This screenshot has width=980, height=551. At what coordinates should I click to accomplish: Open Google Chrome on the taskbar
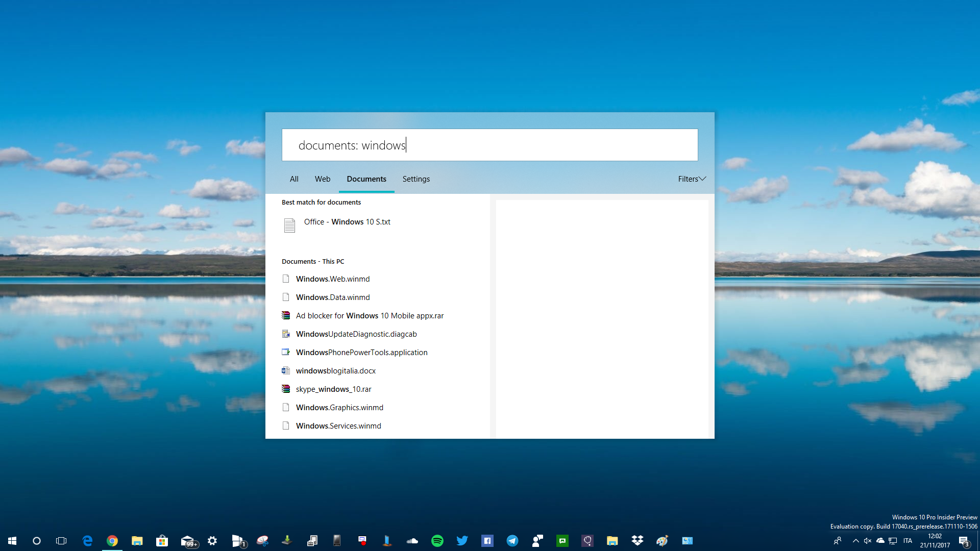click(x=112, y=541)
